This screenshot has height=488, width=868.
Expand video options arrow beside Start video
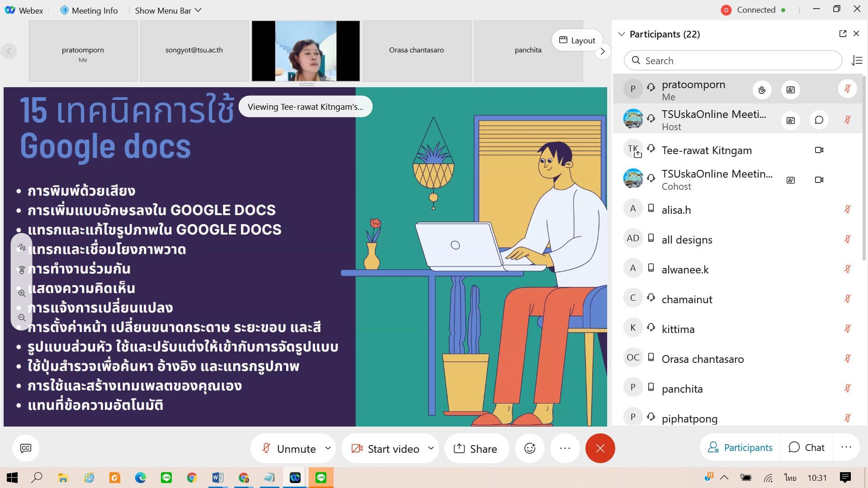point(431,448)
